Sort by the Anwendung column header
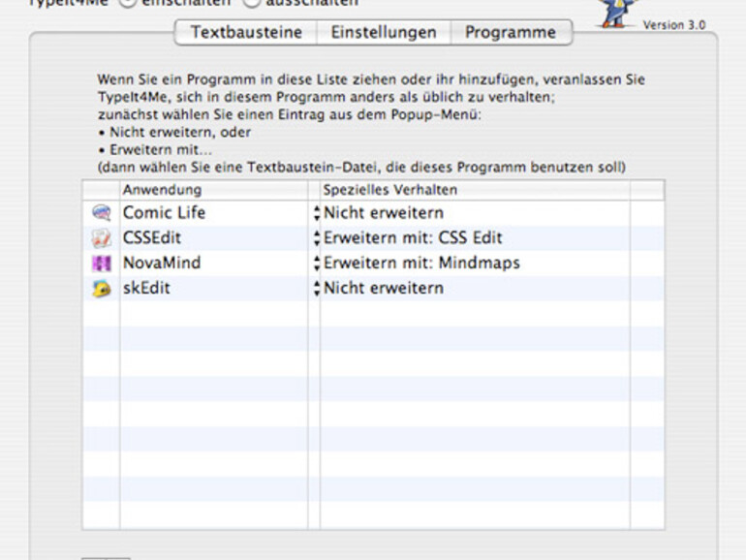The width and height of the screenshot is (746, 560). (x=213, y=190)
